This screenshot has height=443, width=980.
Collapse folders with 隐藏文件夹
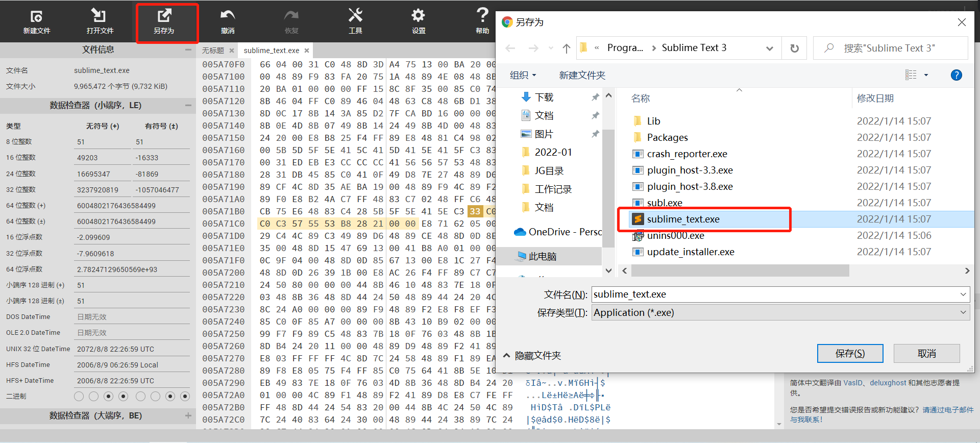point(532,355)
